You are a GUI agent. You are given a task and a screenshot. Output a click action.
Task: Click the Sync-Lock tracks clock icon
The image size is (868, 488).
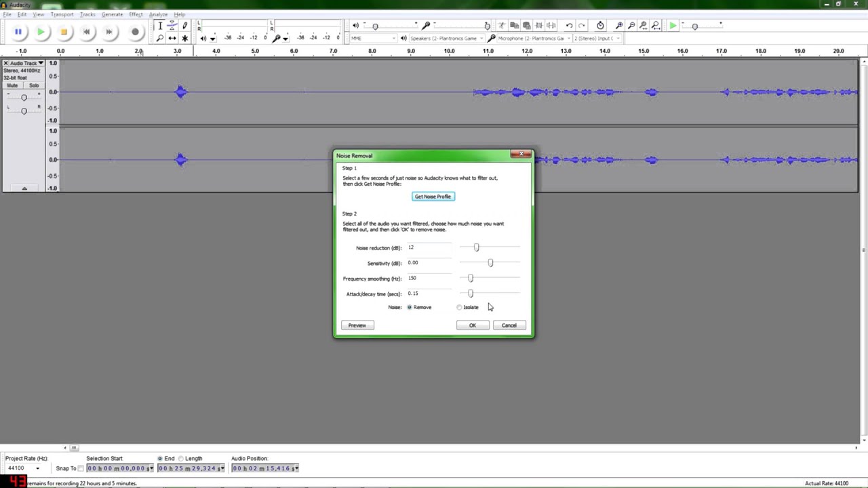pos(600,26)
